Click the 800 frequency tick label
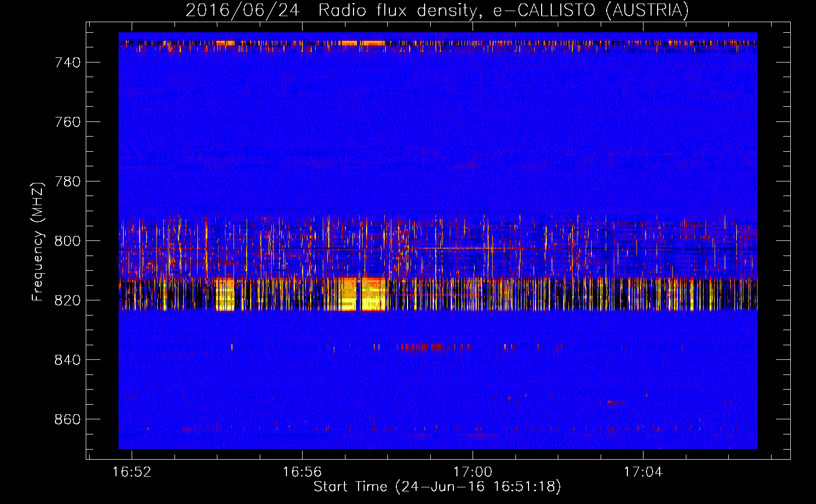816x504 pixels. (68, 241)
